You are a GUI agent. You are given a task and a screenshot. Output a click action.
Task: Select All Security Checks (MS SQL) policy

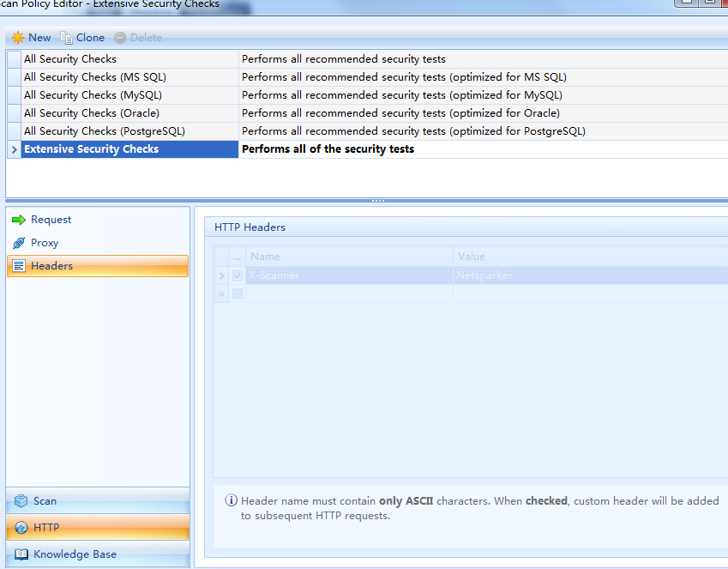click(94, 77)
